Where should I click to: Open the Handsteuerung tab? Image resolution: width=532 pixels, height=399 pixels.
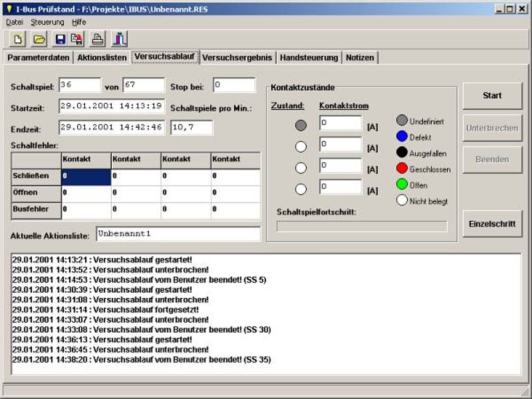click(309, 58)
